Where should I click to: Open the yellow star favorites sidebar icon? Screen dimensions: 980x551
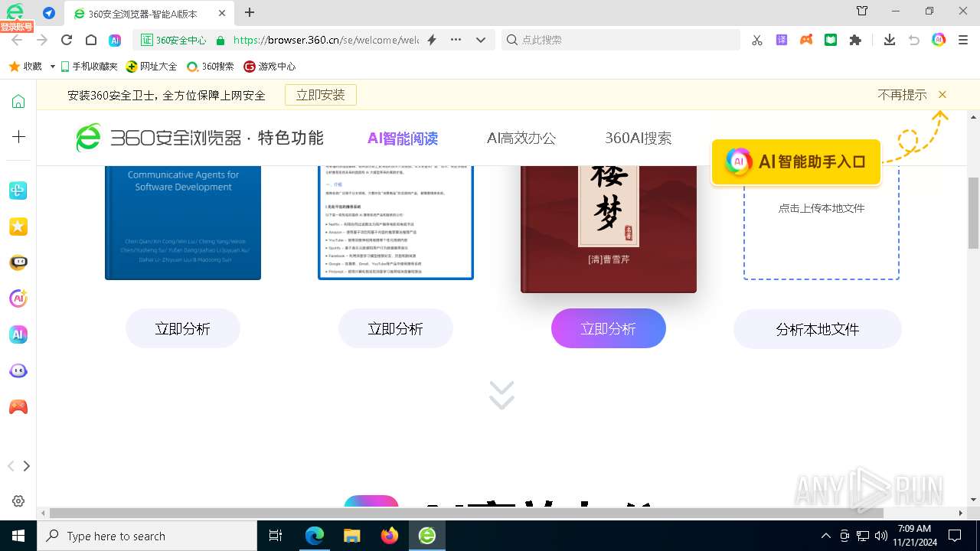pyautogui.click(x=18, y=227)
